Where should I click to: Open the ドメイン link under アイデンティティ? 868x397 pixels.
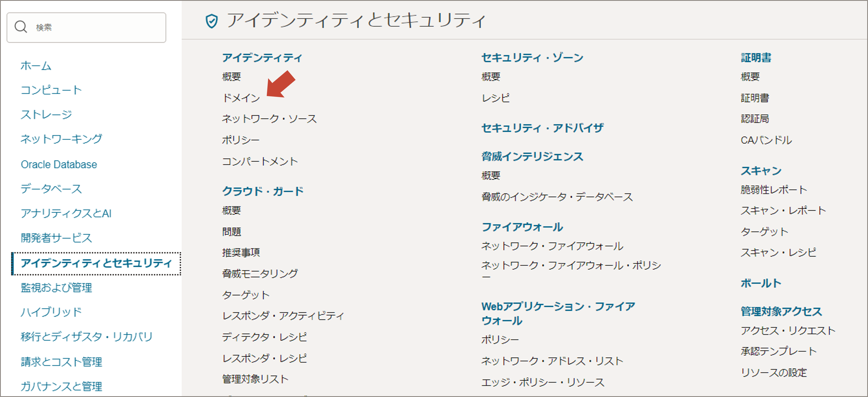coord(241,98)
